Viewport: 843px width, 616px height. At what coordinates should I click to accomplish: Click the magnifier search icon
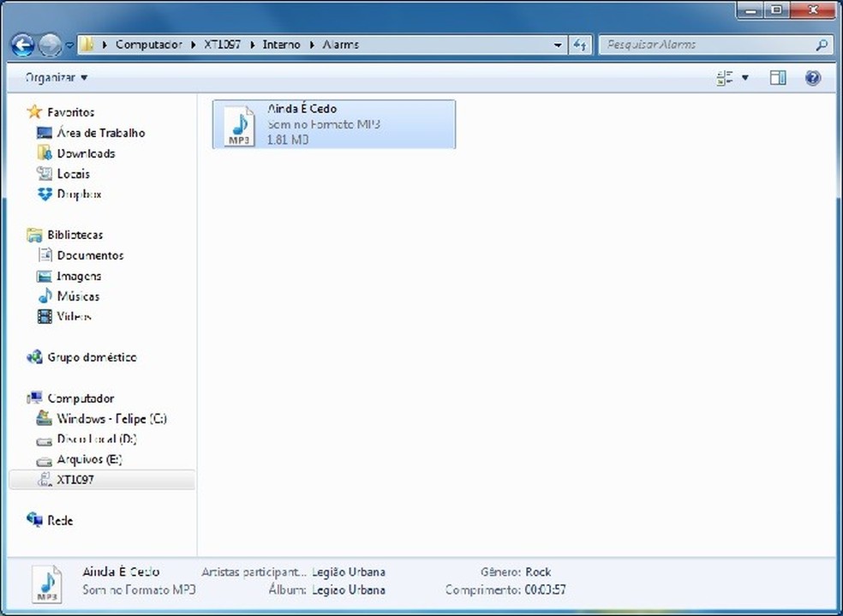pyautogui.click(x=822, y=45)
